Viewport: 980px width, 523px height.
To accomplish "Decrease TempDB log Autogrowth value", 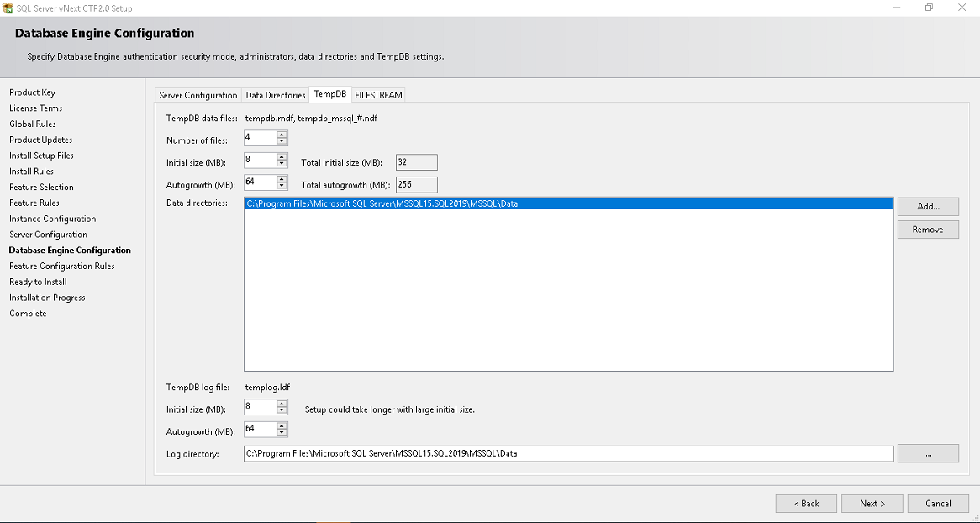I will click(282, 433).
